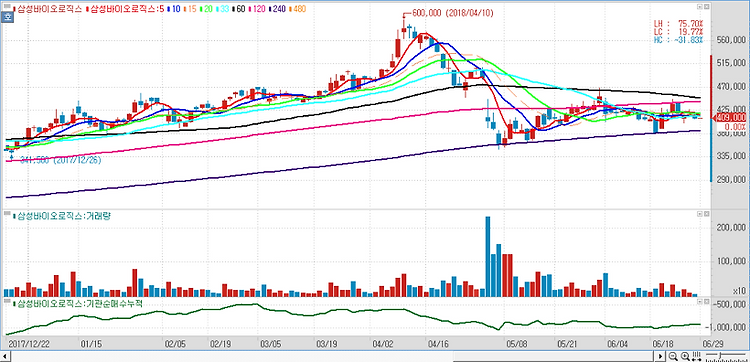This screenshot has width=750, height=362.
Task: Click the zoom out magnifier icon
Action: coord(673,357)
